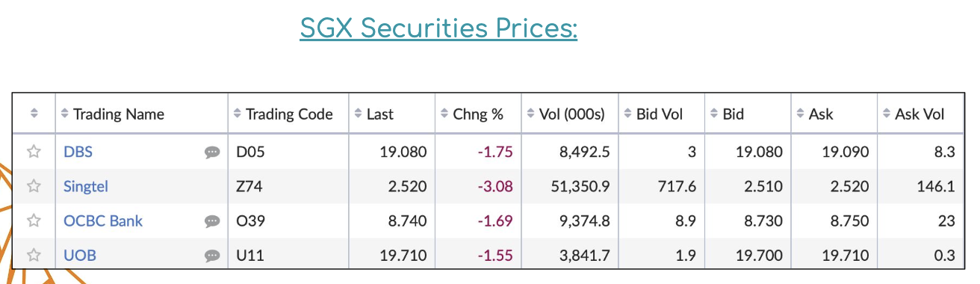Sort by the star column header arrows
The height and width of the screenshot is (284, 980).
click(x=34, y=114)
